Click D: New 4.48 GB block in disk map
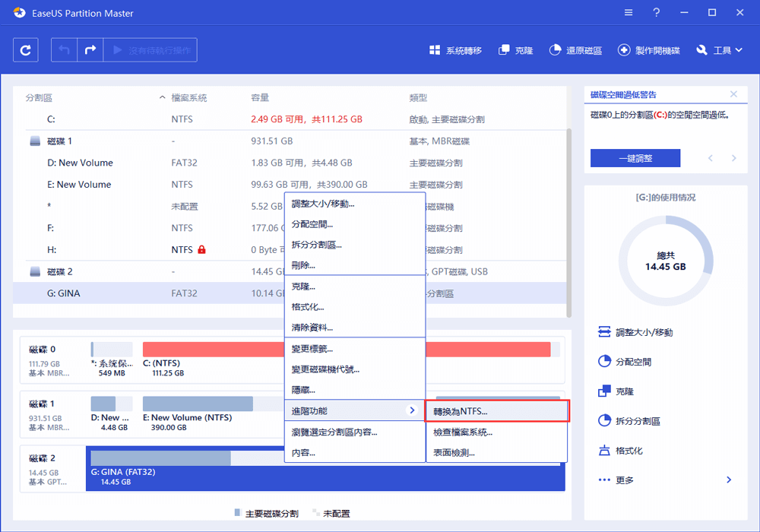Screen dimensions: 760x532 click(x=112, y=414)
